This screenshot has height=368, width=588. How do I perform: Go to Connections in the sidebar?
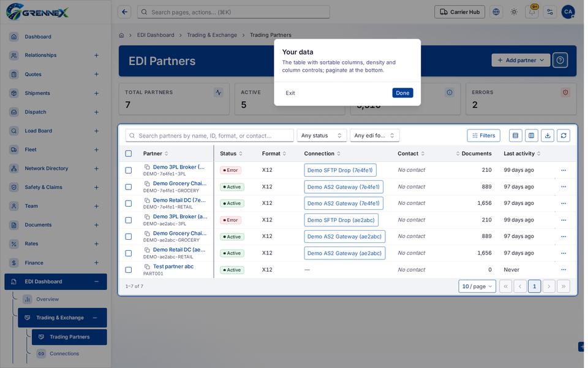[64, 354]
